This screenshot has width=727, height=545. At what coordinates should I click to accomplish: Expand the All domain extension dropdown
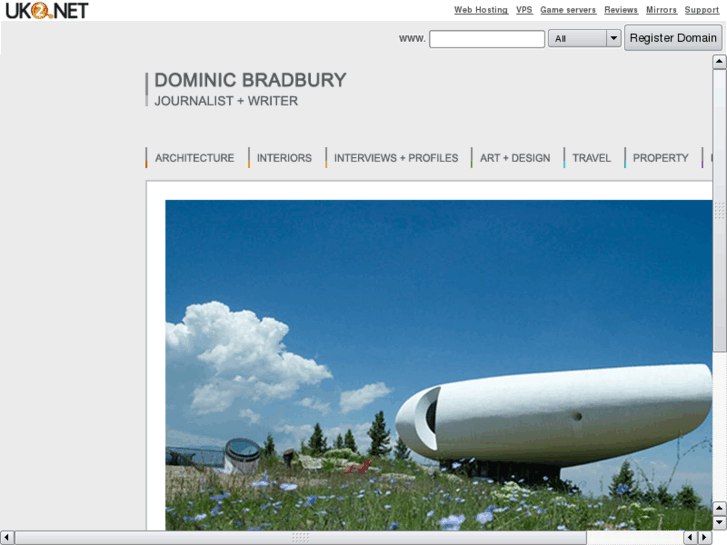click(584, 38)
